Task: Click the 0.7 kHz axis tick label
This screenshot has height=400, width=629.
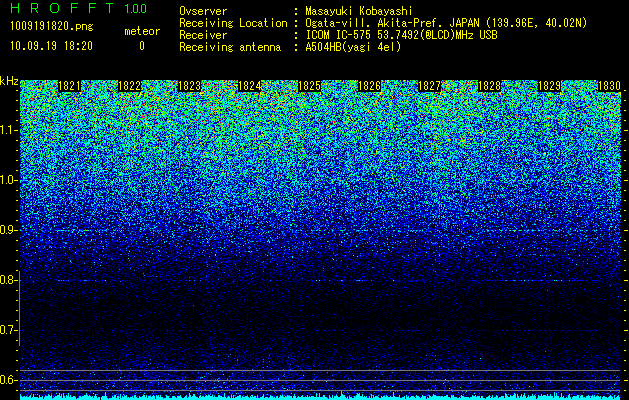Action: click(x=8, y=330)
